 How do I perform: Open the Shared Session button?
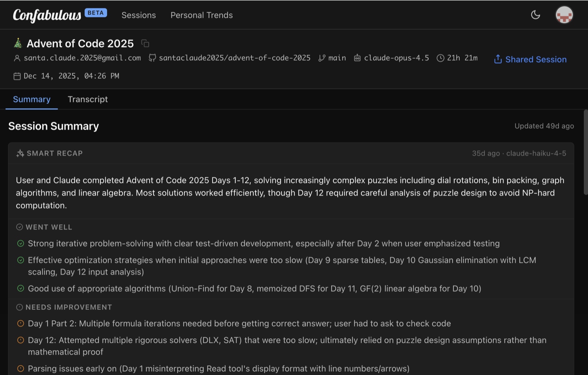click(530, 59)
